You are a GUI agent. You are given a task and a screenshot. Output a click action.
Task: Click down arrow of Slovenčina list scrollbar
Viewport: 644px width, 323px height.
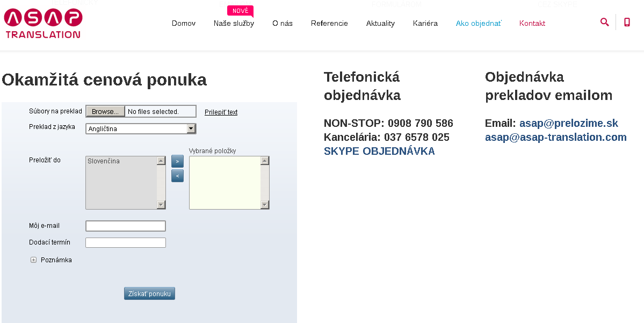click(x=161, y=205)
